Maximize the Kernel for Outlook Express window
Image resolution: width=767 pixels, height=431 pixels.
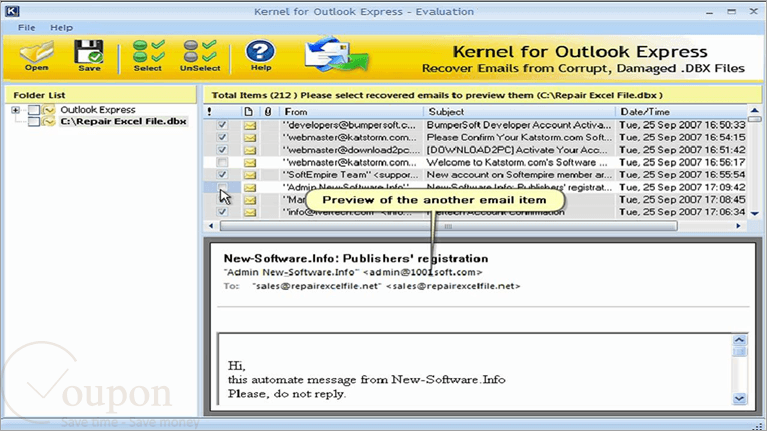click(731, 11)
